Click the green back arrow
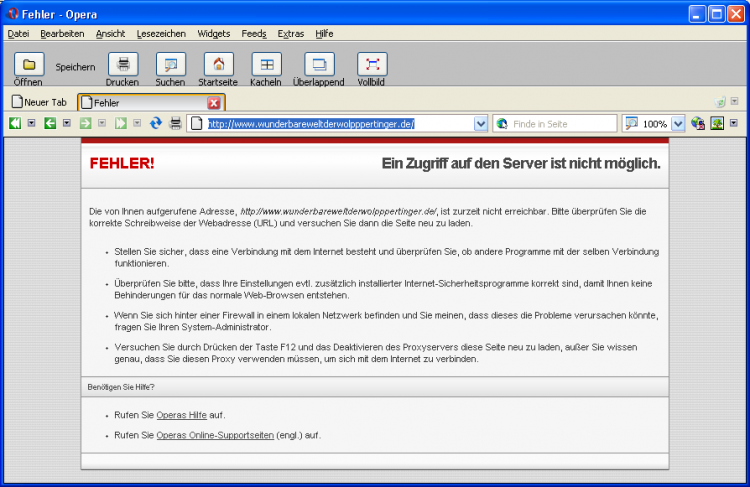Screen dimensions: 750x487 (50, 123)
